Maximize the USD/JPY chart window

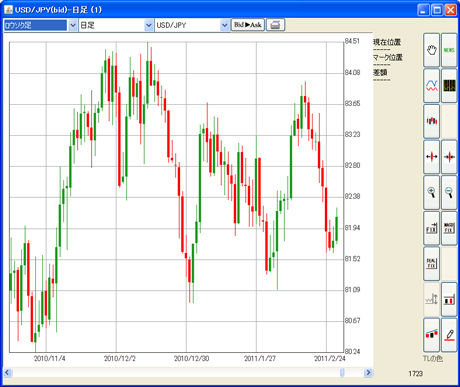(x=437, y=10)
